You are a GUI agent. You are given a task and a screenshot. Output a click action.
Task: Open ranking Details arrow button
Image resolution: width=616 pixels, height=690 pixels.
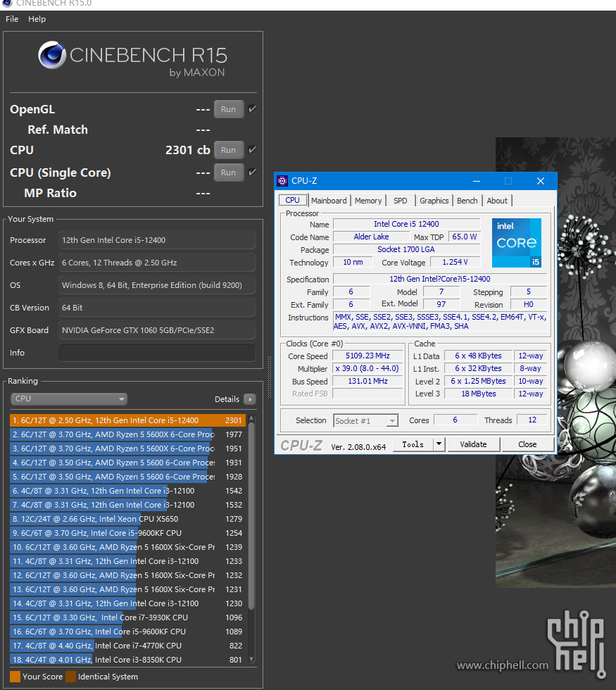[x=250, y=399]
